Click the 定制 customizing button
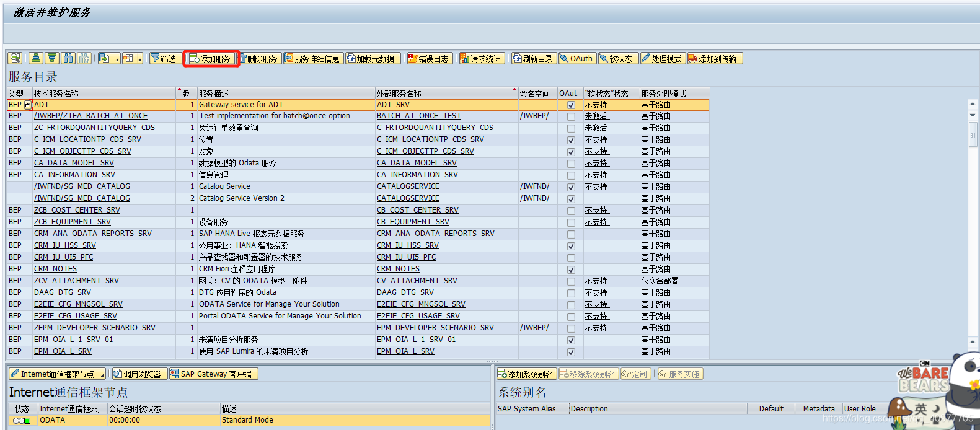Screen dimensions: 980x430 [636, 374]
